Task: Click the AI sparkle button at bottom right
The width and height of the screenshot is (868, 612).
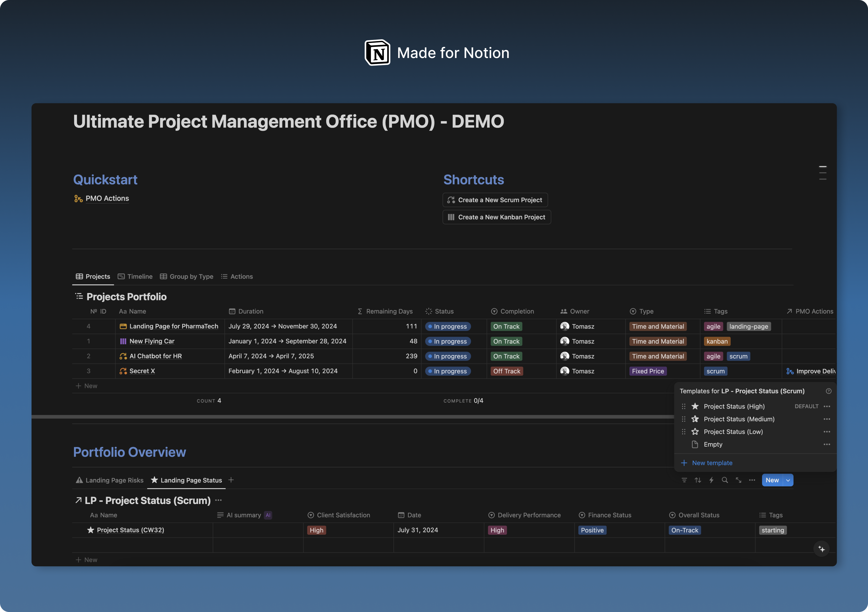Action: point(821,549)
